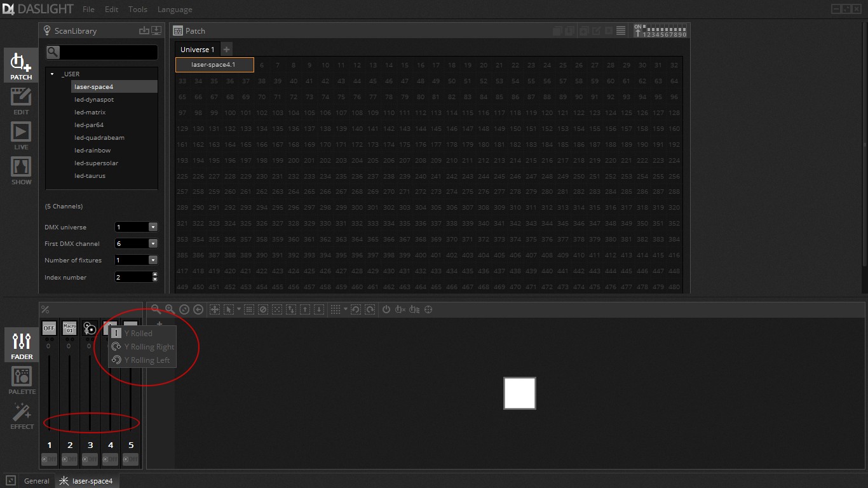Viewport: 868px width, 488px height.
Task: Click the move up arrow icon
Action: click(x=305, y=309)
